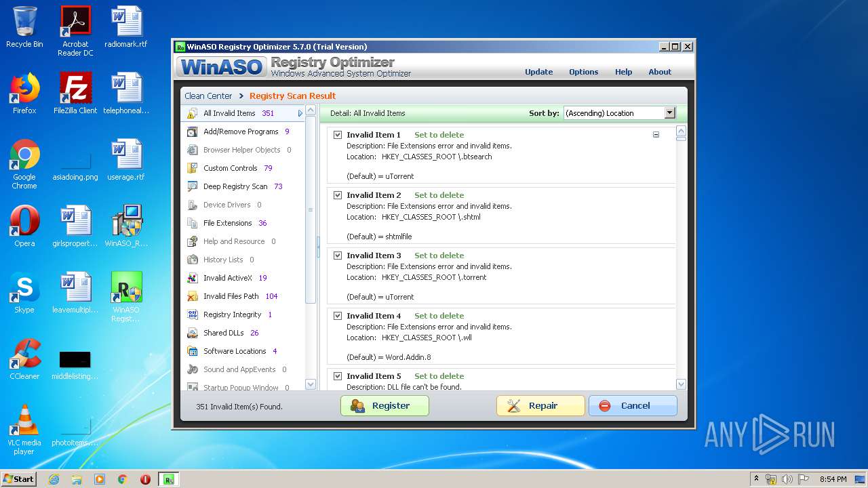Image resolution: width=868 pixels, height=488 pixels.
Task: Open Google Chrome desktop shortcut
Action: click(x=24, y=164)
